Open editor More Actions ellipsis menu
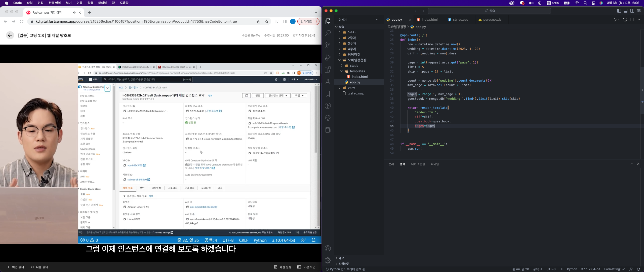 [638, 20]
